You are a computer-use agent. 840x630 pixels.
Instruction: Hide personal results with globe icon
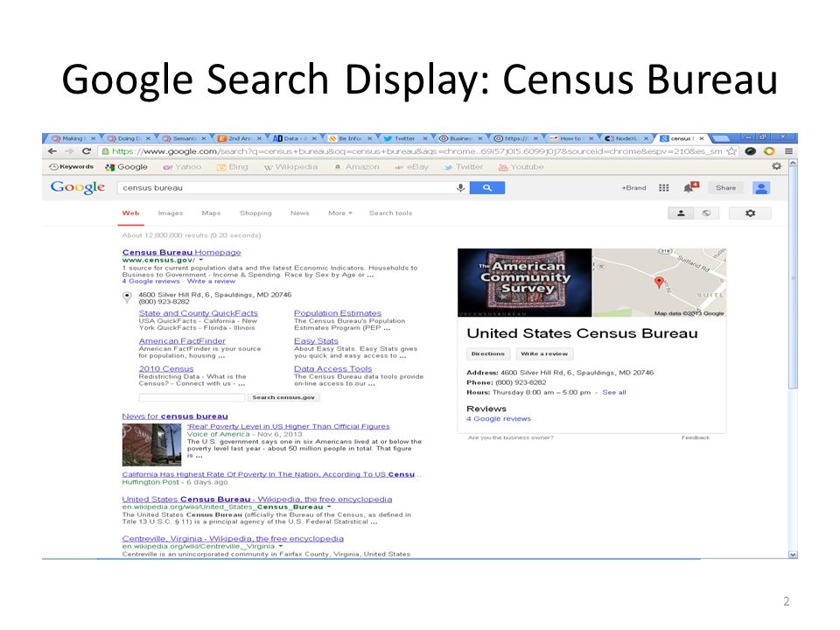(706, 213)
